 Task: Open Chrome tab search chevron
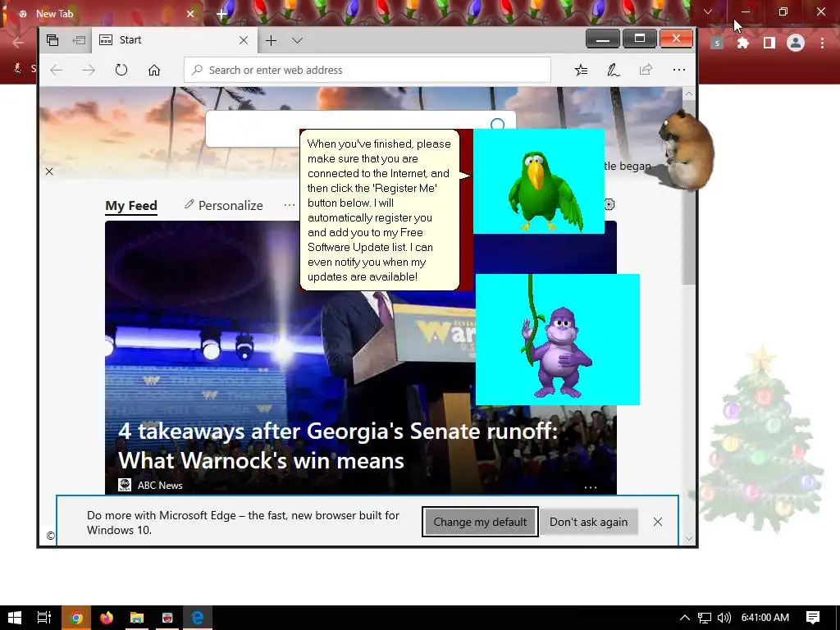708,11
